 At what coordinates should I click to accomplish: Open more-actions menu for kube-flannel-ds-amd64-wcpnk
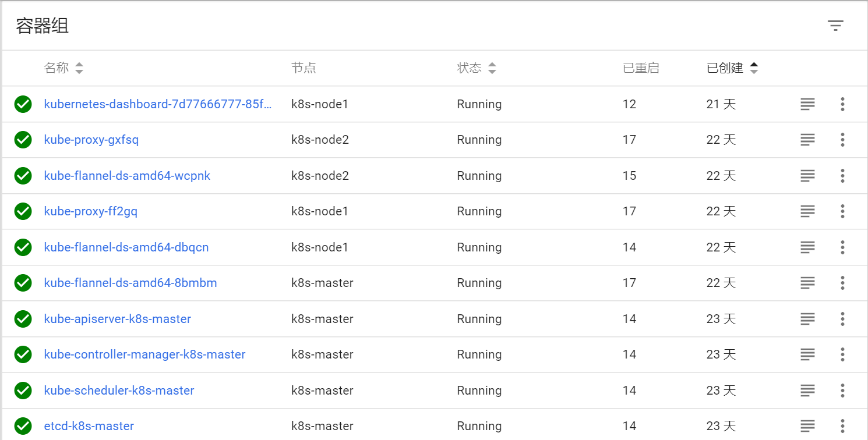coord(842,176)
